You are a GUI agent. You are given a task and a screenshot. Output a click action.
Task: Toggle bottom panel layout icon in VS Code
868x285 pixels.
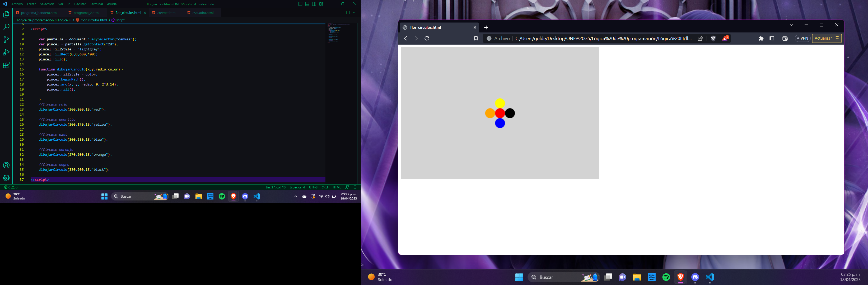click(x=307, y=4)
